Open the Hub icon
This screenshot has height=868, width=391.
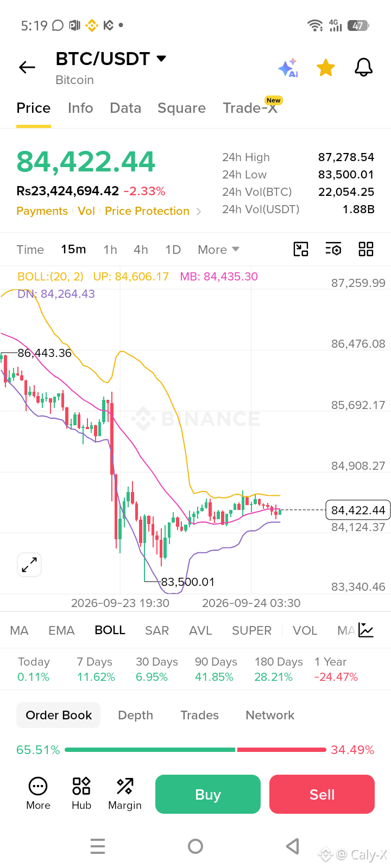[x=81, y=794]
